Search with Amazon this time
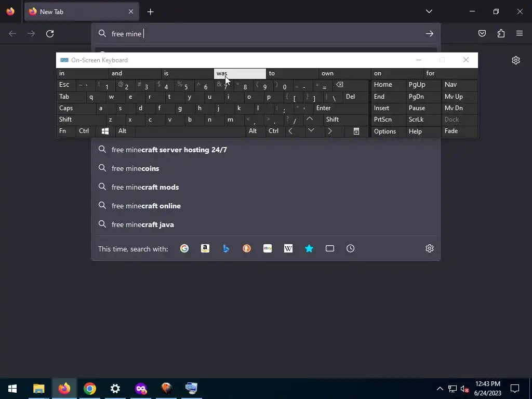 point(205,248)
